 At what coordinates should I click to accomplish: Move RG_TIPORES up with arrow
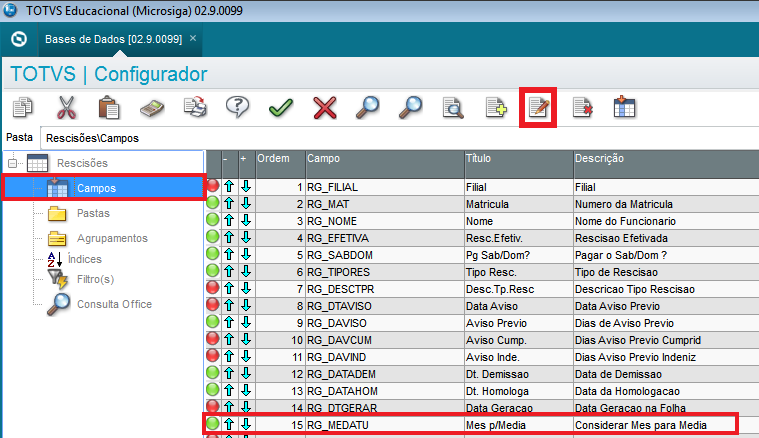click(x=229, y=271)
